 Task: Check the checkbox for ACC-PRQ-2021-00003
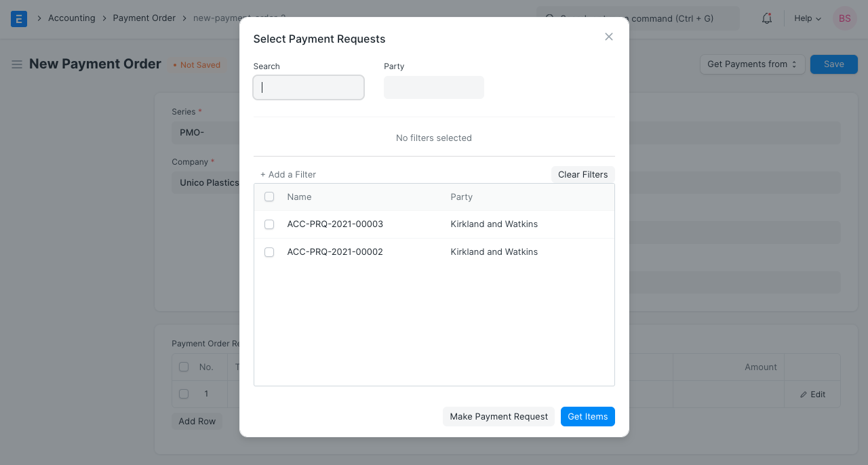[x=269, y=224]
